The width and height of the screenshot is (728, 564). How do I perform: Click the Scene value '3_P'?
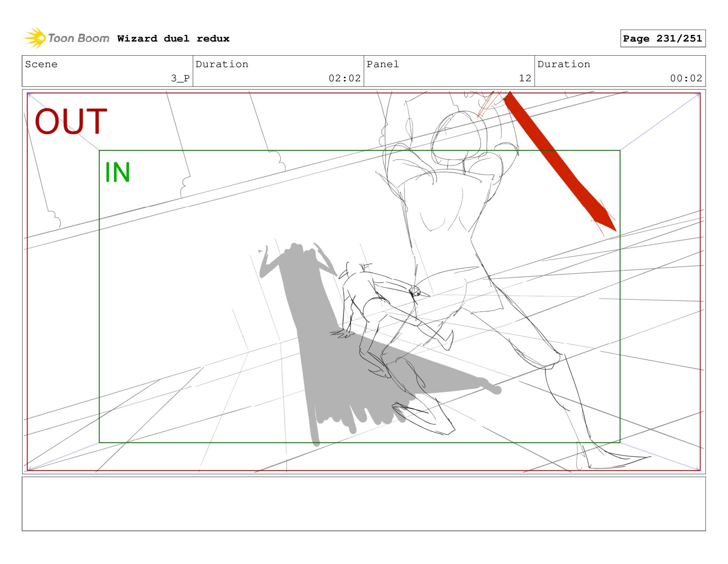coord(180,78)
